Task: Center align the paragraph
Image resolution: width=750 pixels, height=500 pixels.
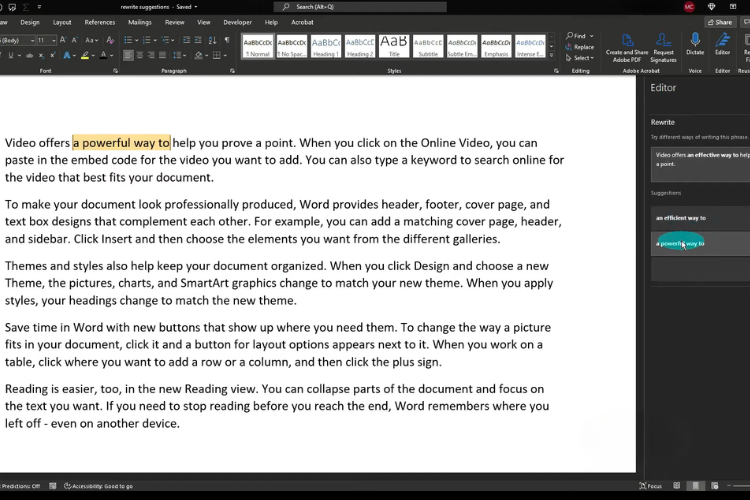Action: click(140, 56)
